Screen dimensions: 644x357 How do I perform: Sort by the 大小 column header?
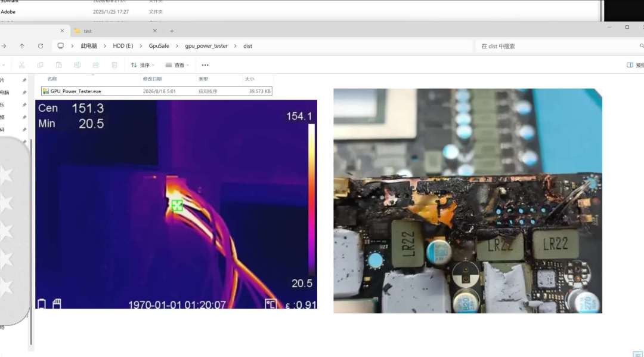[x=250, y=79]
